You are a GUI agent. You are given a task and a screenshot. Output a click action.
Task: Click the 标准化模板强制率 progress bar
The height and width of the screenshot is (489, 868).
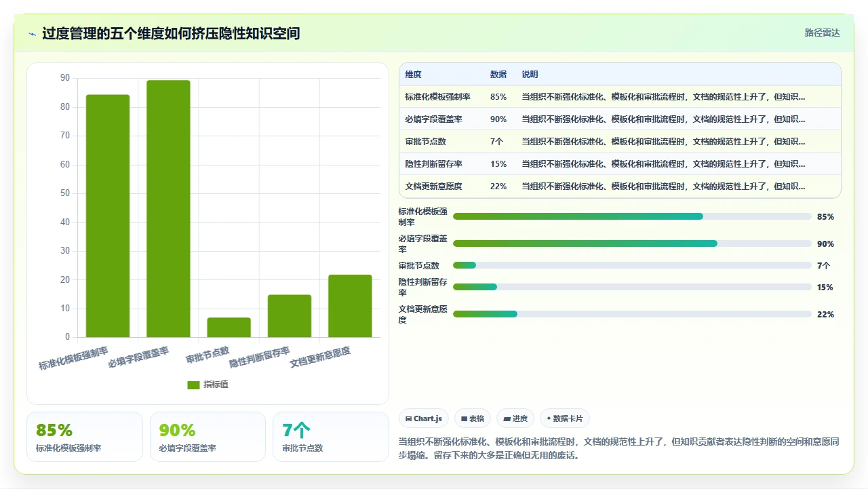pos(632,216)
